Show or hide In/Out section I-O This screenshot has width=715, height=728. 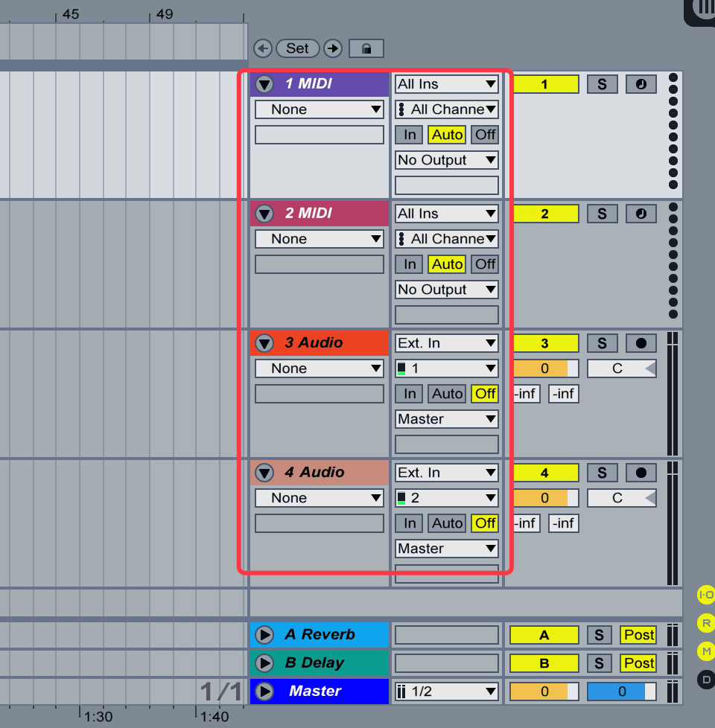[706, 595]
